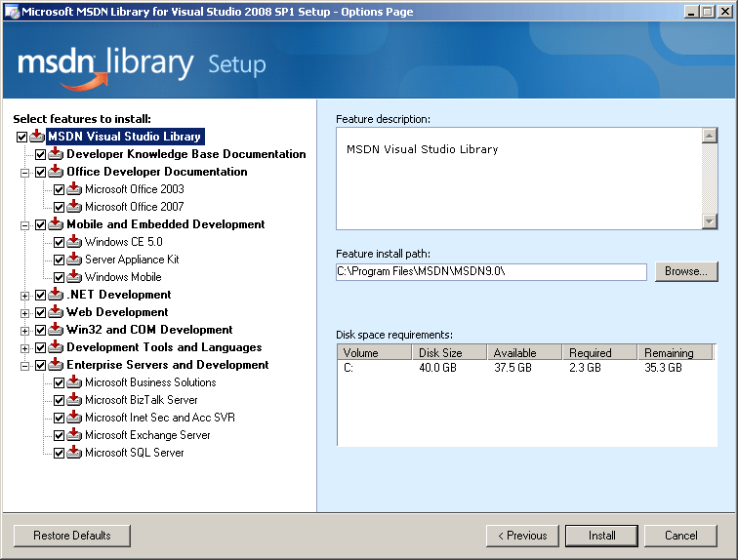
Task: Expand Web Development node
Action: pyautogui.click(x=24, y=313)
